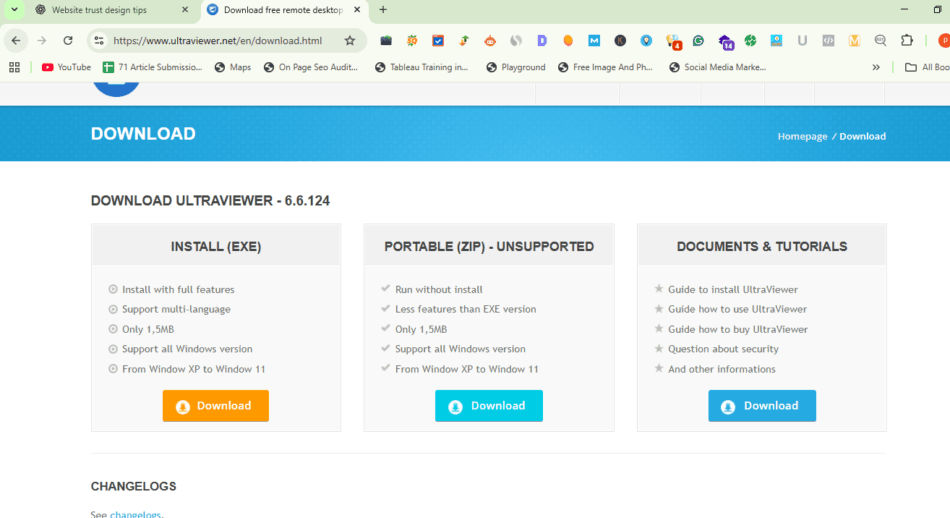Image resolution: width=950 pixels, height=518 pixels.
Task: Show hidden bookmarks via the chevron
Action: (876, 67)
